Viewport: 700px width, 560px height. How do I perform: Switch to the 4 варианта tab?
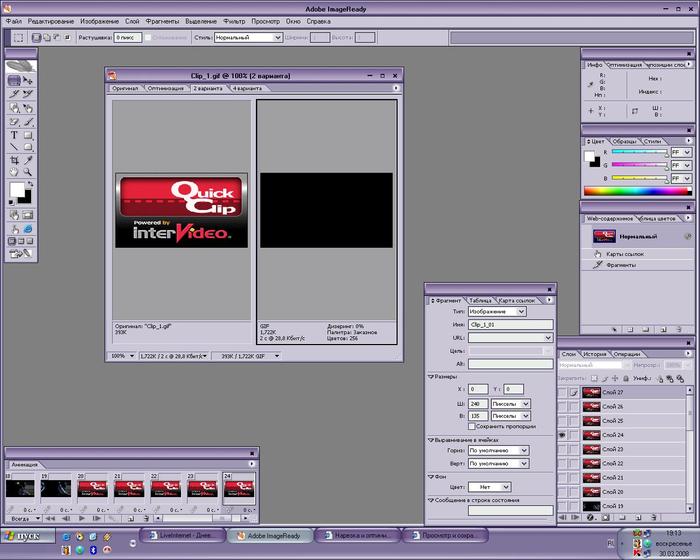247,88
